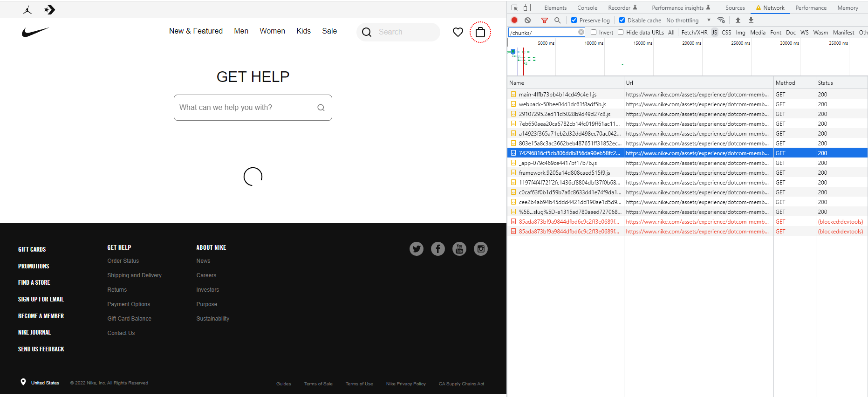This screenshot has height=397, width=868.
Task: Filter requests by CSS type
Action: click(726, 32)
